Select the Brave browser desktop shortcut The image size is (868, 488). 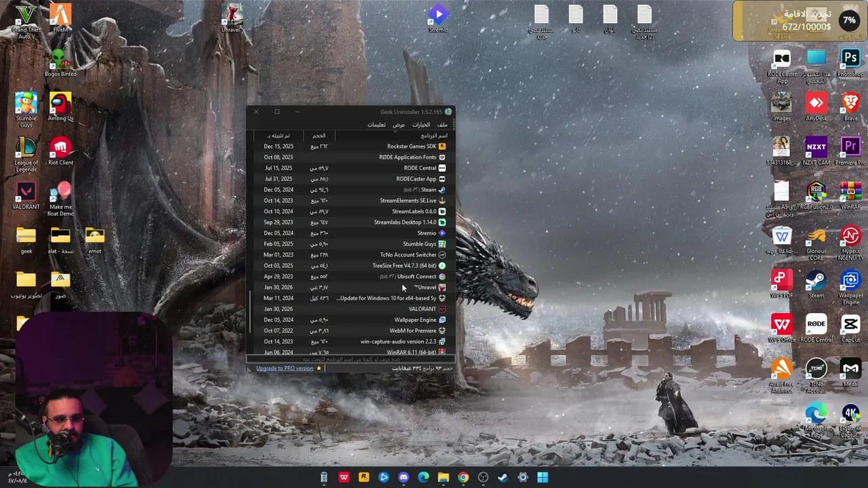pos(850,107)
